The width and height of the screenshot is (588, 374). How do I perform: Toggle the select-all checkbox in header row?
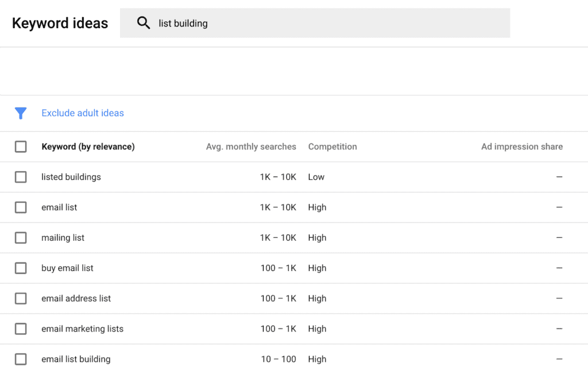tap(21, 146)
